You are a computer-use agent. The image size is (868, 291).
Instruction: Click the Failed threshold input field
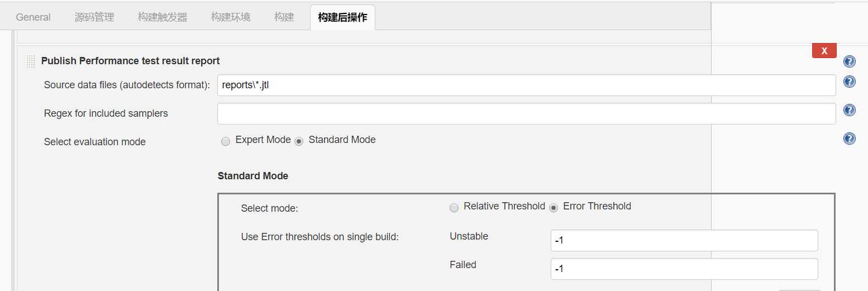click(x=684, y=269)
